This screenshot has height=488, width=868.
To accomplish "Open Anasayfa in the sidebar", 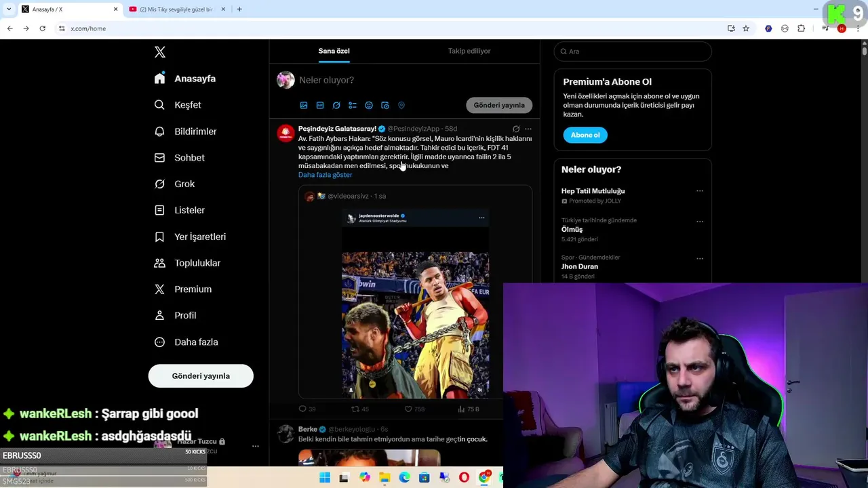I will point(184,79).
